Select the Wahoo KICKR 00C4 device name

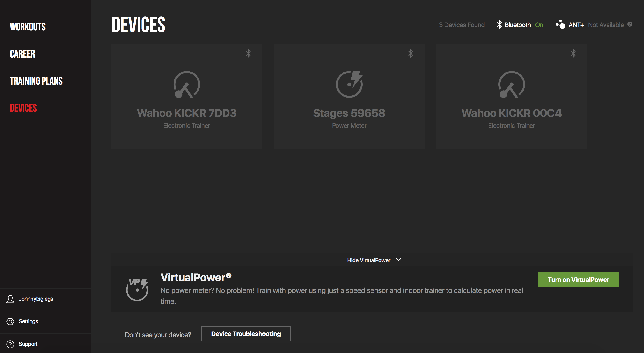coord(512,113)
